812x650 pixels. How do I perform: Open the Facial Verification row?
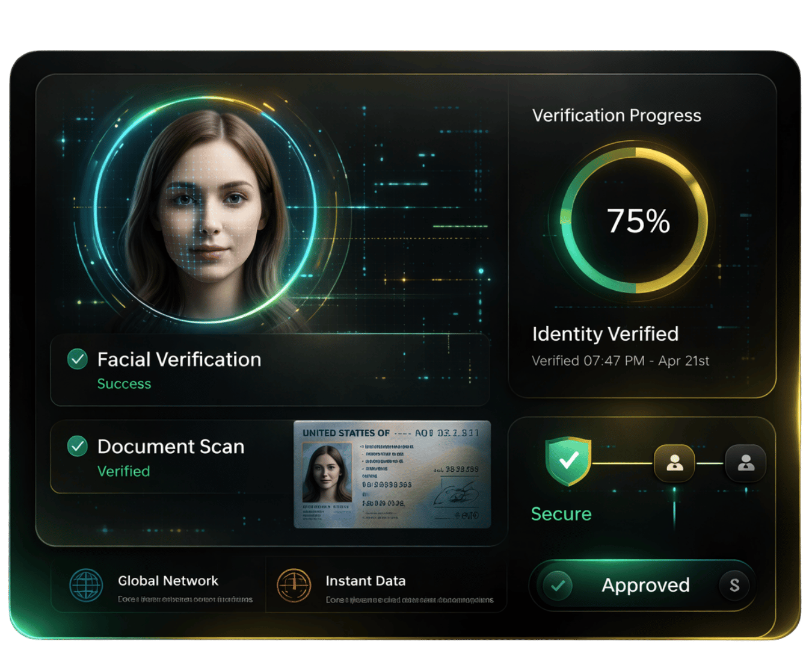tap(269, 370)
